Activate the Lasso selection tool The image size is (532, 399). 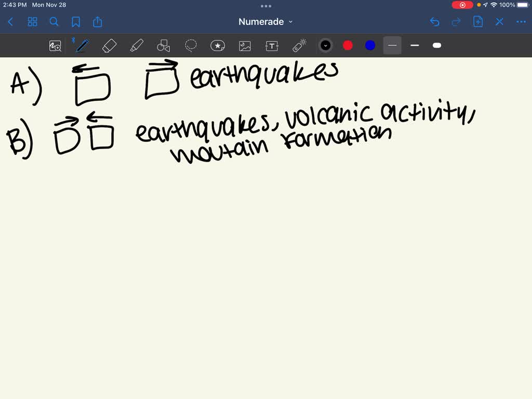coord(191,45)
